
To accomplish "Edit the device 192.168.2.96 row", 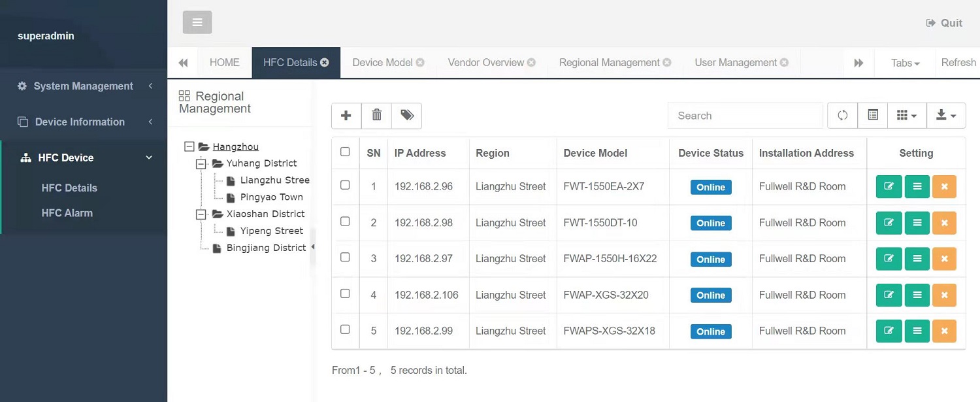I will [x=889, y=187].
